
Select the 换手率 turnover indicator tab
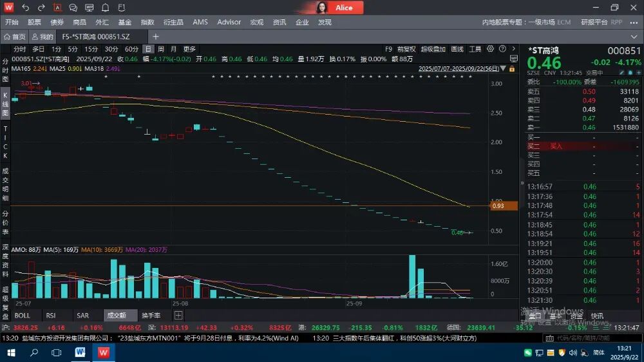151,316
